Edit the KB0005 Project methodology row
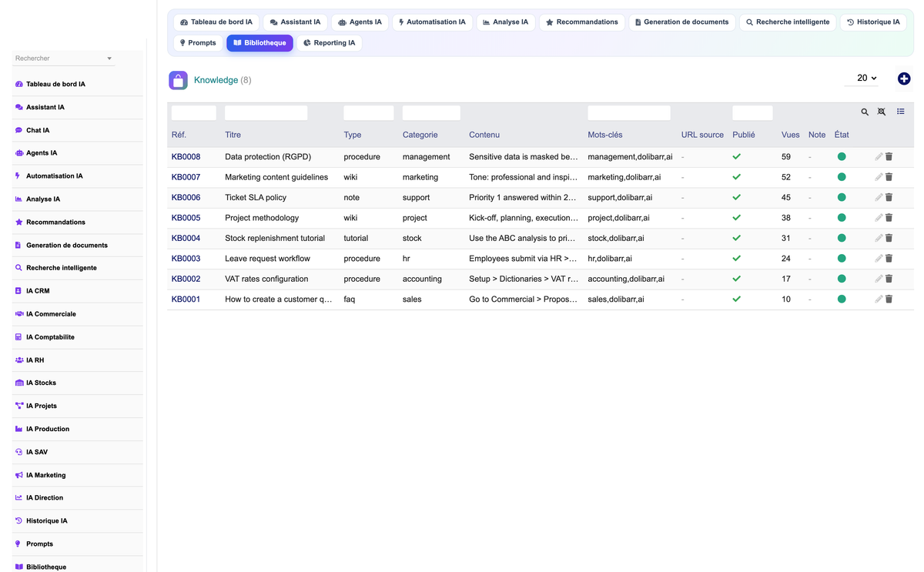Viewport: 924px width, 572px height. point(879,218)
